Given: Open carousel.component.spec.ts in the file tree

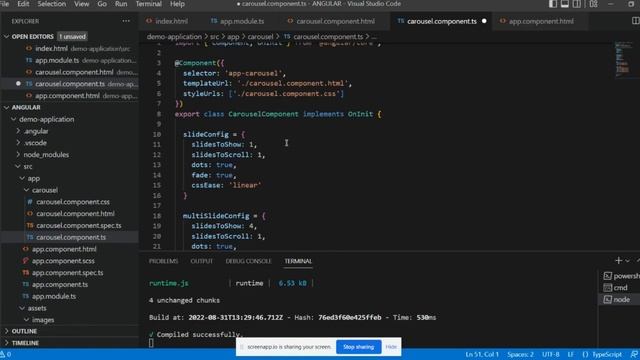Looking at the screenshot, I should tap(78, 225).
